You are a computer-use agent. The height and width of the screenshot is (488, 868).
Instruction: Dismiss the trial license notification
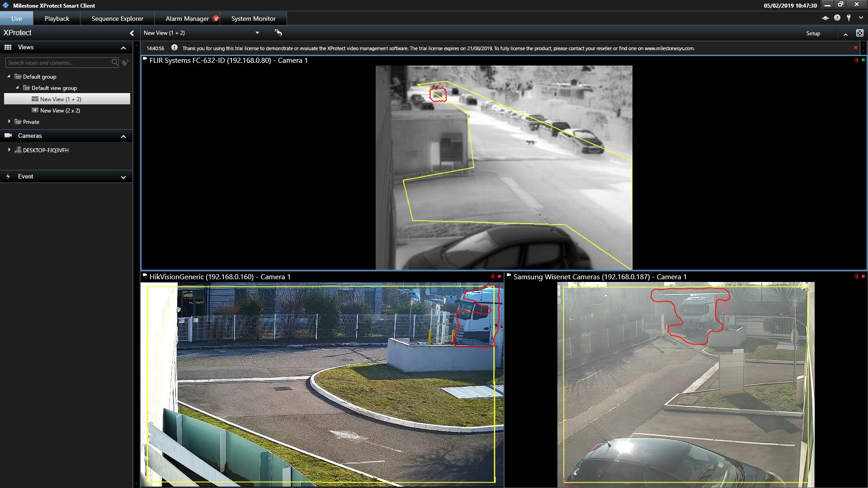tap(856, 48)
